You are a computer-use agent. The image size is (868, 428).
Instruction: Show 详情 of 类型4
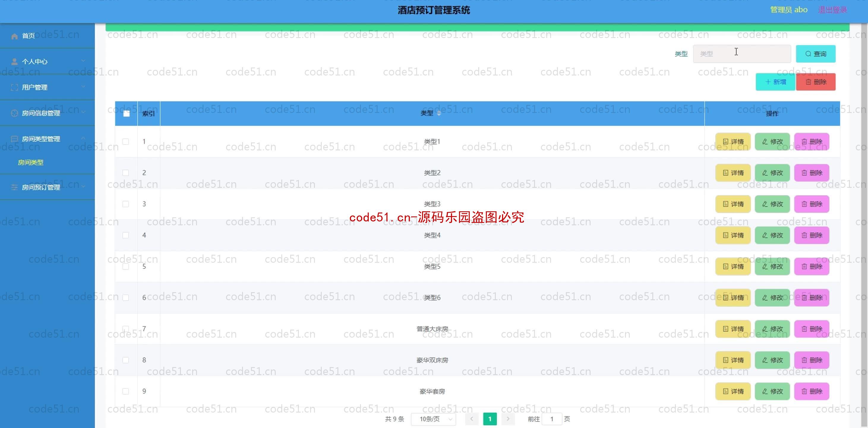(733, 235)
